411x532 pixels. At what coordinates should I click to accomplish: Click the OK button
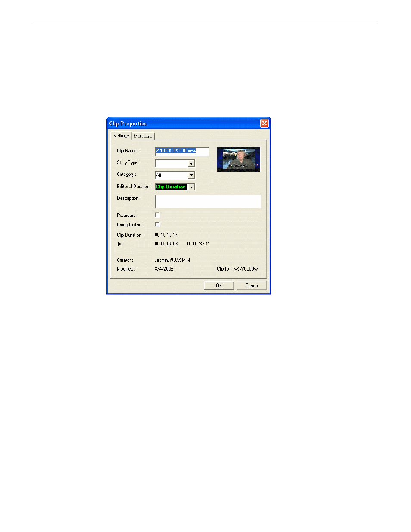pyautogui.click(x=219, y=286)
